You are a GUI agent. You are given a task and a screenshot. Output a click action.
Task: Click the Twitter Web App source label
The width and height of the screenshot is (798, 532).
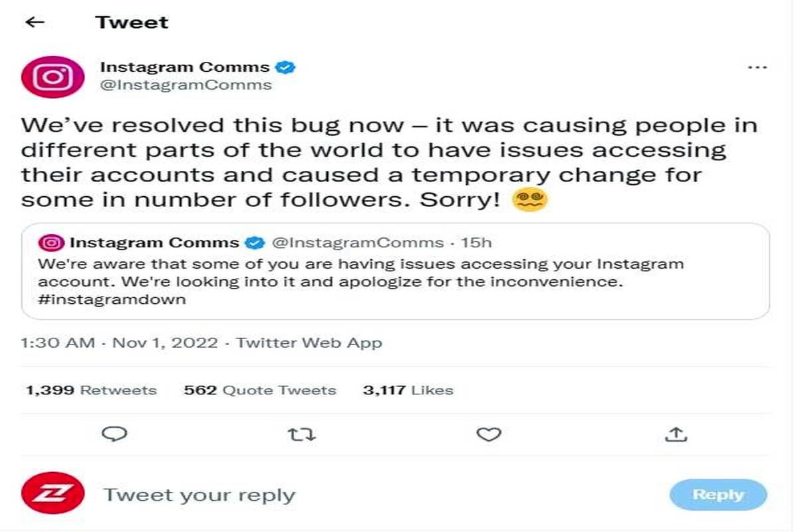coord(309,343)
